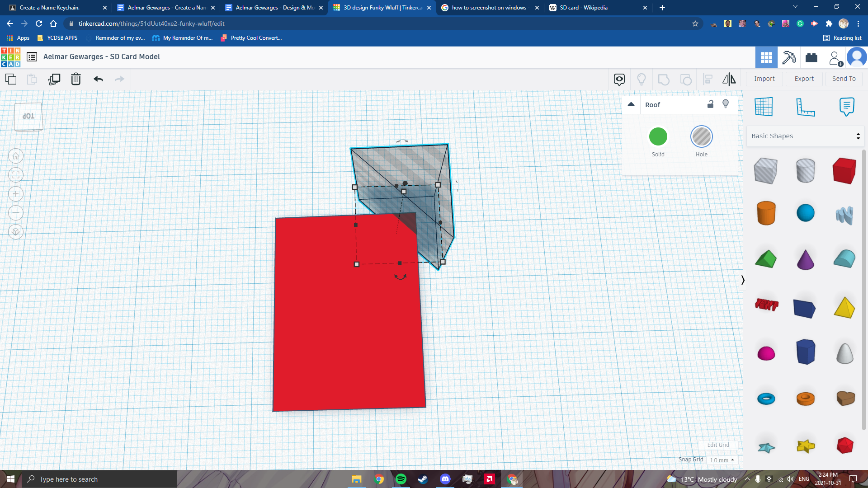Toggle the lock on the Roof shape
This screenshot has height=488, width=868.
pos(710,104)
